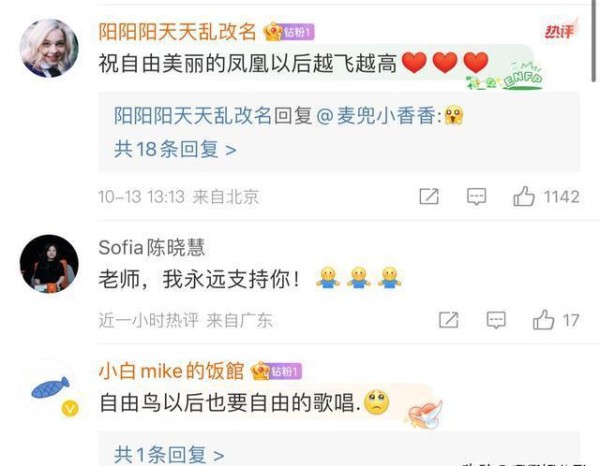Forward Sofia陈晓慧's comment via share icon
Image resolution: width=600 pixels, height=466 pixels.
pyautogui.click(x=448, y=319)
